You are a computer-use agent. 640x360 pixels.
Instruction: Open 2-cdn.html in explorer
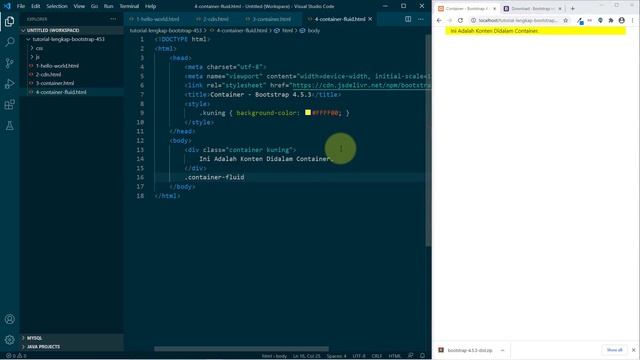[48, 75]
